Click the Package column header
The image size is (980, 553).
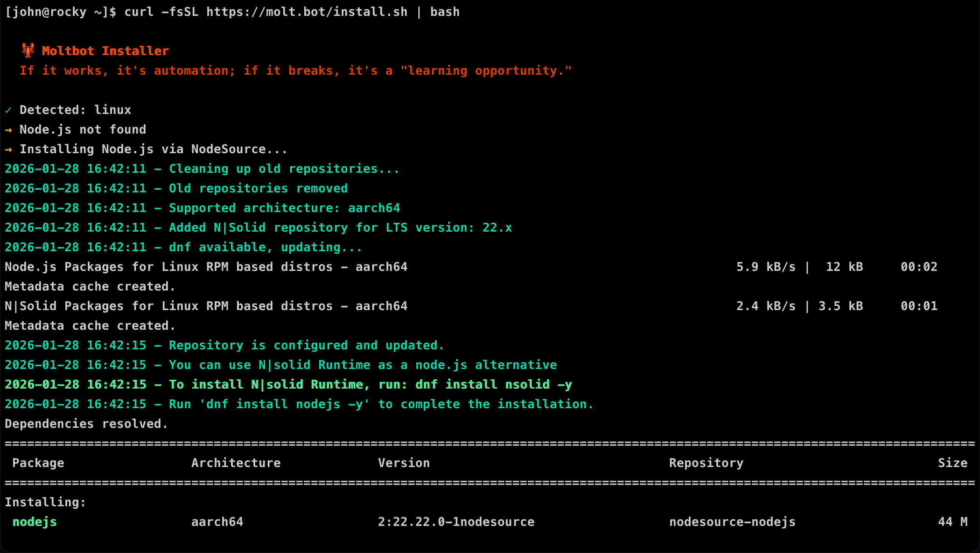pyautogui.click(x=38, y=463)
